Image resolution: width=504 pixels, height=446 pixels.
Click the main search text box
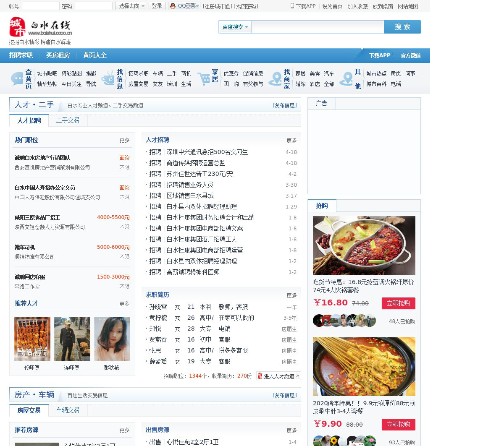tap(318, 27)
